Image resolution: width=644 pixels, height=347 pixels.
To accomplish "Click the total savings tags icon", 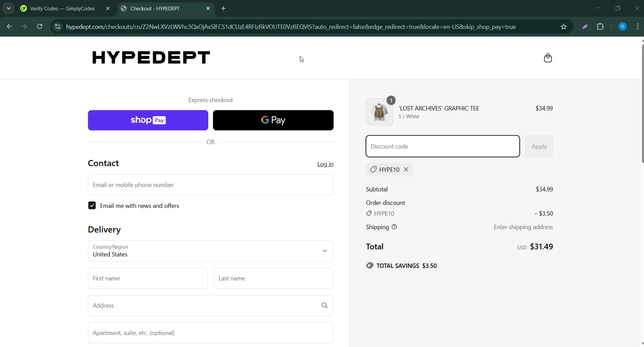I will click(x=370, y=266).
